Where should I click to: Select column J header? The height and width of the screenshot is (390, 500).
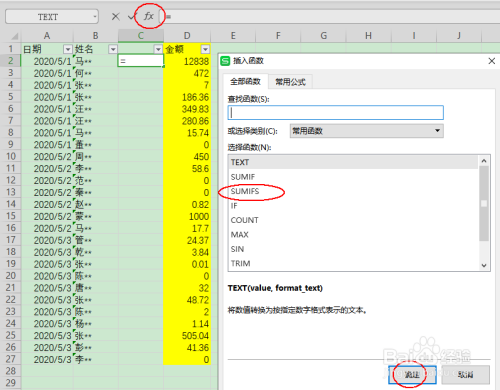(x=459, y=36)
